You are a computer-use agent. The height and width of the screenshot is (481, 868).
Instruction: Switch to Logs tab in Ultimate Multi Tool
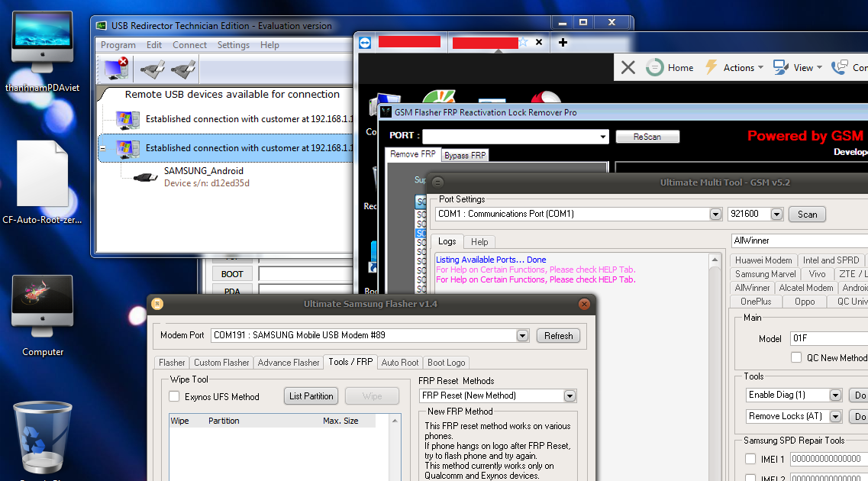447,241
